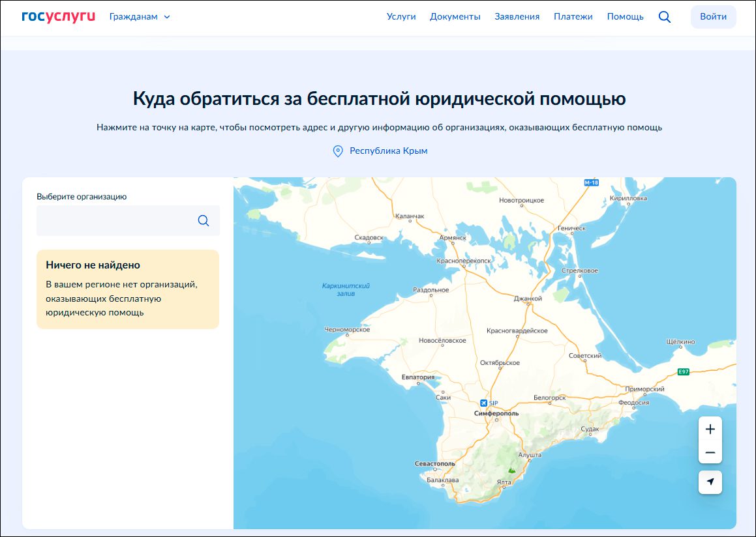Click the geolocation arrow button on map
The height and width of the screenshot is (537, 756).
710,482
